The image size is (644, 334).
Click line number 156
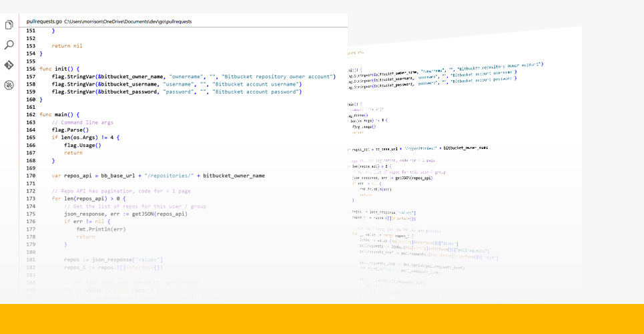tap(31, 69)
